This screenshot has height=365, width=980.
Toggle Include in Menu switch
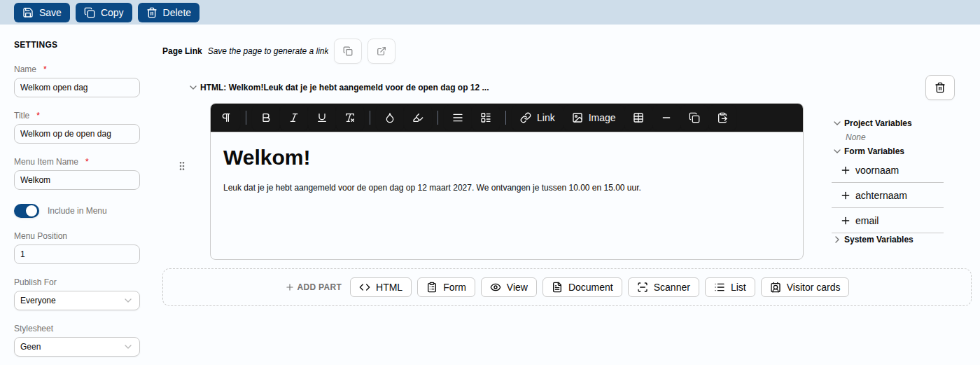click(x=27, y=211)
